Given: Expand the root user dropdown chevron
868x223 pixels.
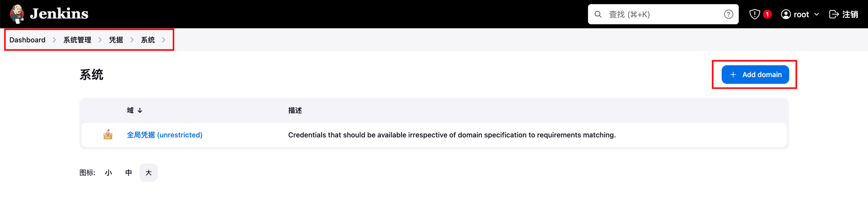Looking at the screenshot, I should coord(817,14).
